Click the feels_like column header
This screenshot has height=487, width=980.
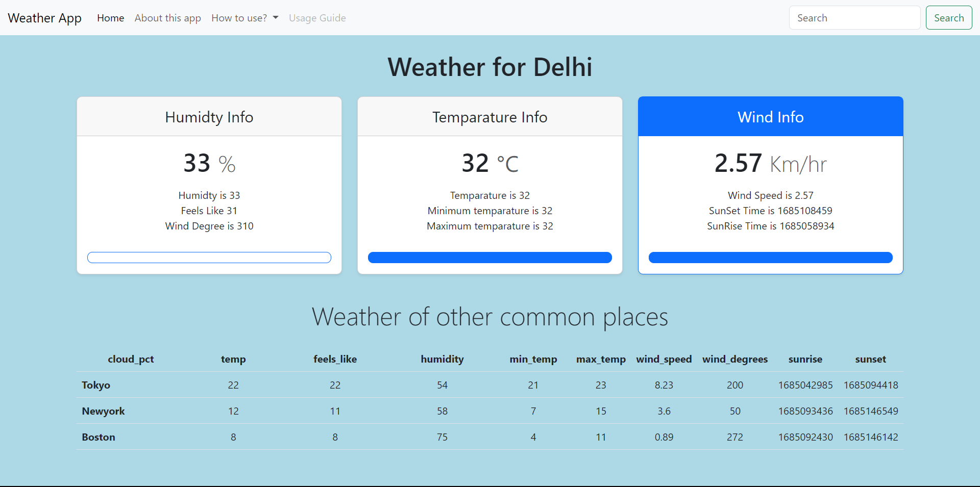point(335,359)
